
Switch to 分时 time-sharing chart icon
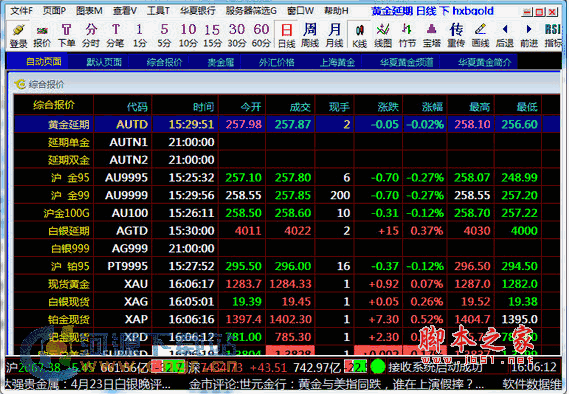coord(91,36)
